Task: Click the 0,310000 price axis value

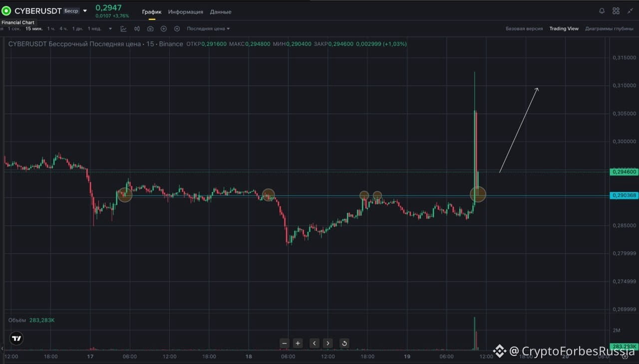Action: point(624,86)
